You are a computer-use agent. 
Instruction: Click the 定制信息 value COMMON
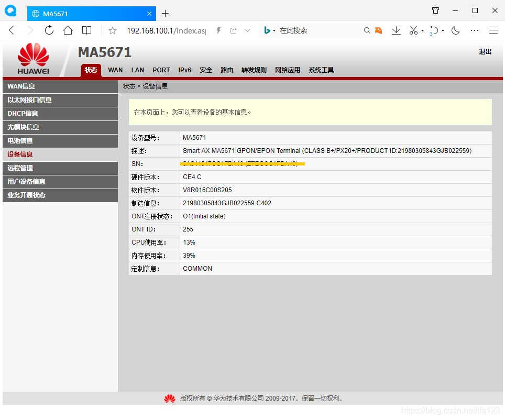tap(197, 269)
